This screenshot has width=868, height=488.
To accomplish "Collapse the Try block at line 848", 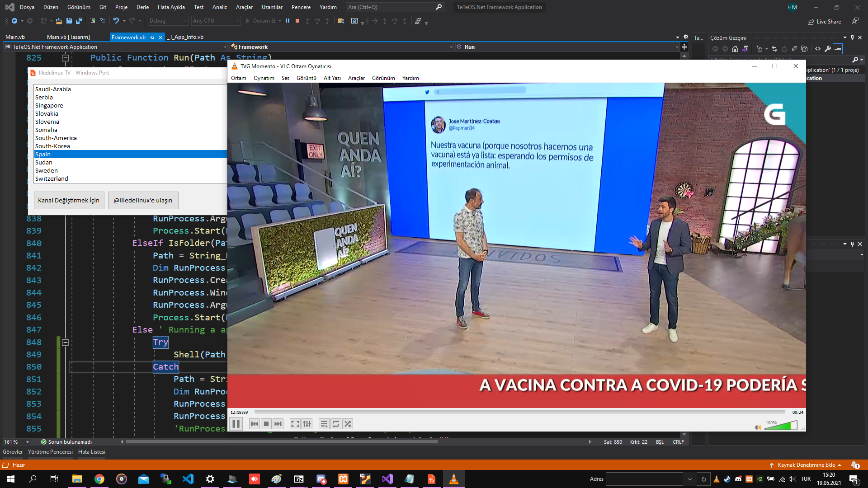I will point(65,343).
